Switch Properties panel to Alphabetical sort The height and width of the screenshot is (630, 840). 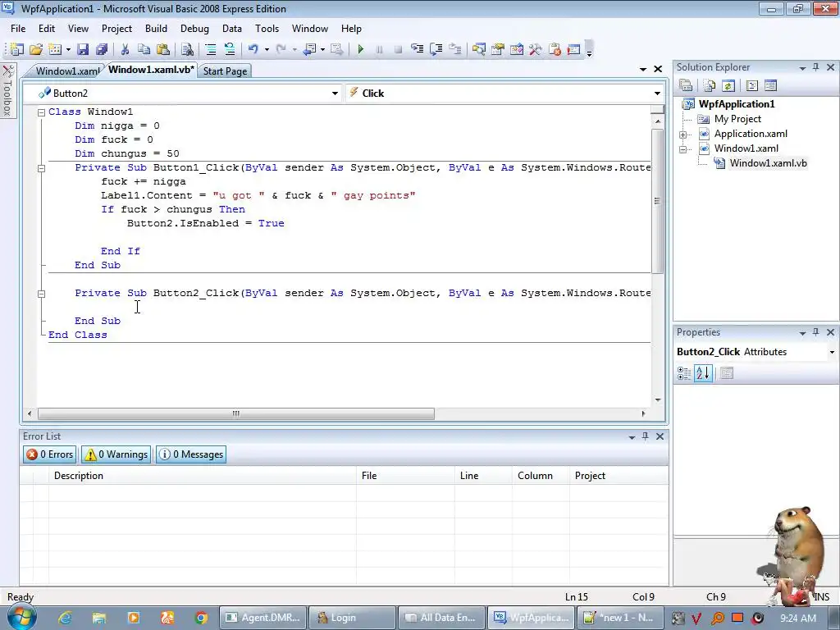(703, 373)
